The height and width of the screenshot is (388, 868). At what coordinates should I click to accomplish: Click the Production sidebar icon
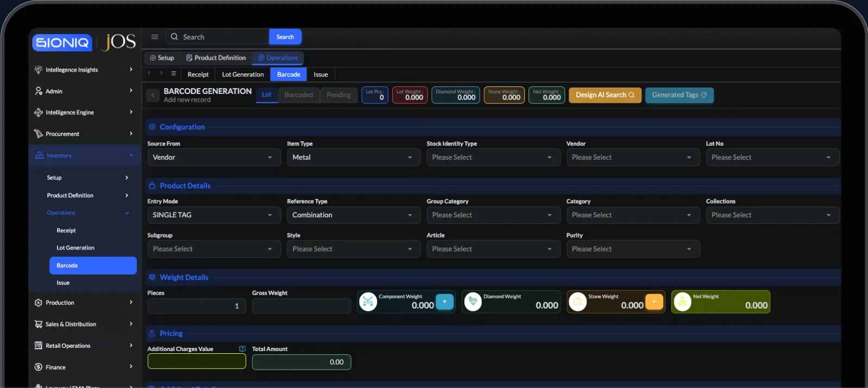pyautogui.click(x=38, y=303)
